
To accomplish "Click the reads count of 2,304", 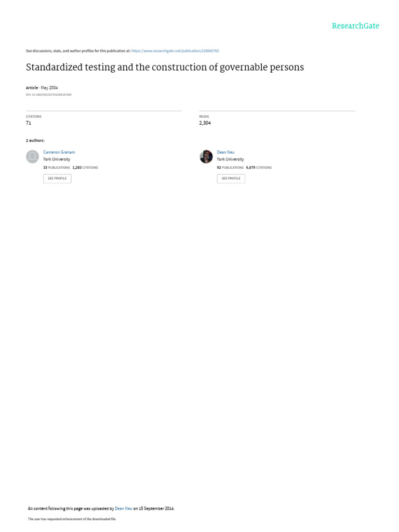I will pos(205,123).
